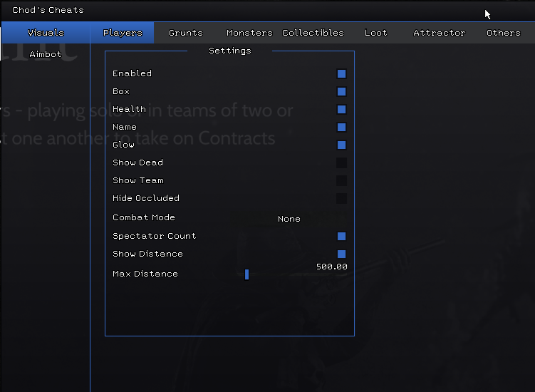
Task: Click the Show Dead label
Action: coord(137,163)
